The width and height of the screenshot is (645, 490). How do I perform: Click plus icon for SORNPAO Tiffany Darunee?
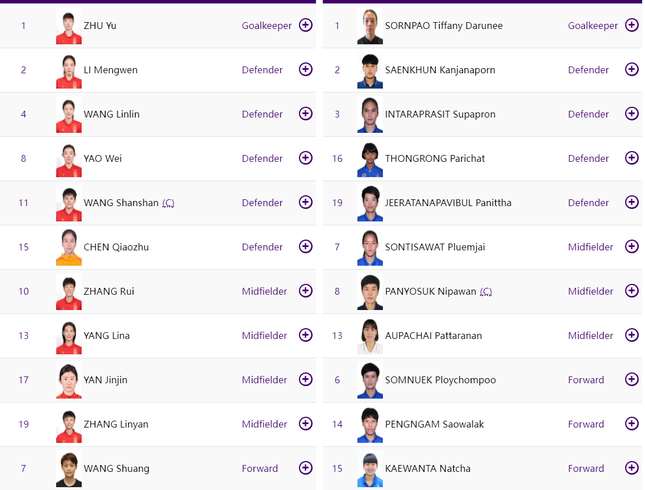point(631,25)
